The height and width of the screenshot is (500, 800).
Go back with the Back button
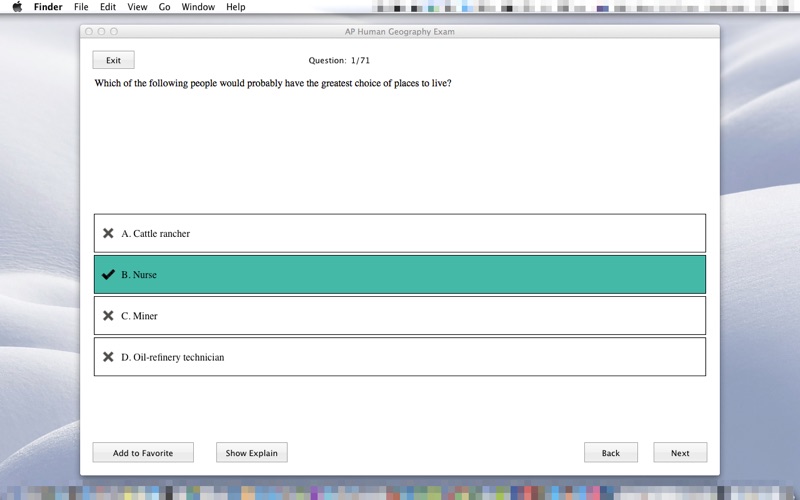pyautogui.click(x=611, y=453)
